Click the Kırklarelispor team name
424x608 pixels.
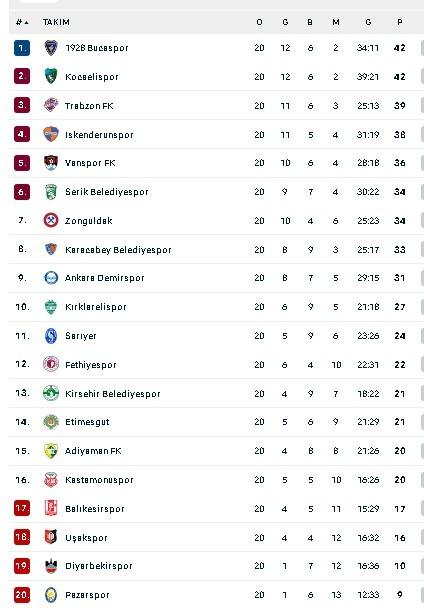[95, 307]
